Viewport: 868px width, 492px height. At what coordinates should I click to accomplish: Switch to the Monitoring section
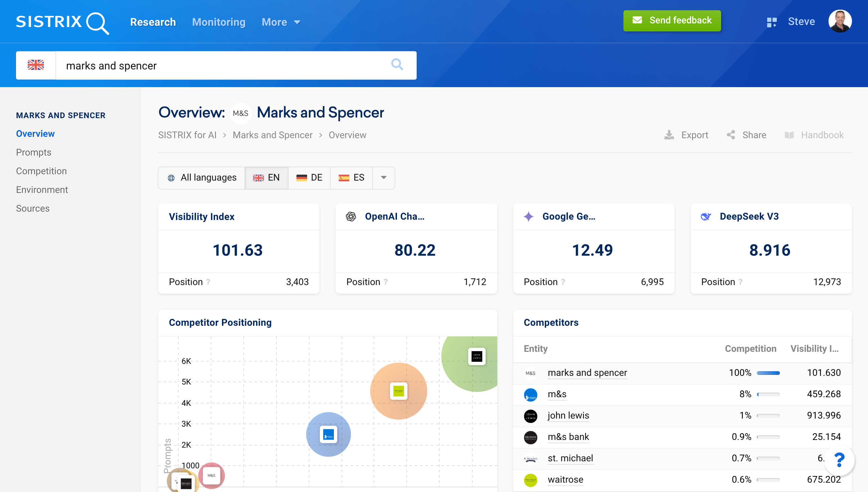pyautogui.click(x=219, y=22)
